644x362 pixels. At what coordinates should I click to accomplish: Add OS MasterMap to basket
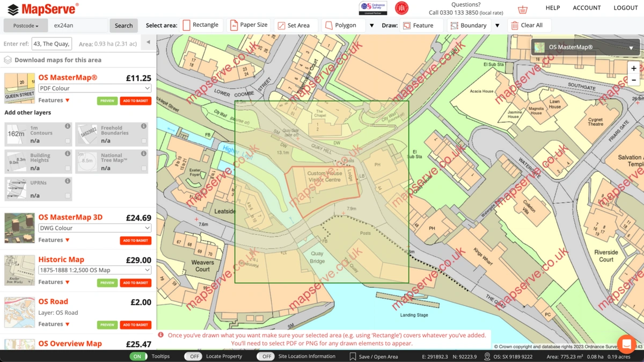click(x=135, y=101)
